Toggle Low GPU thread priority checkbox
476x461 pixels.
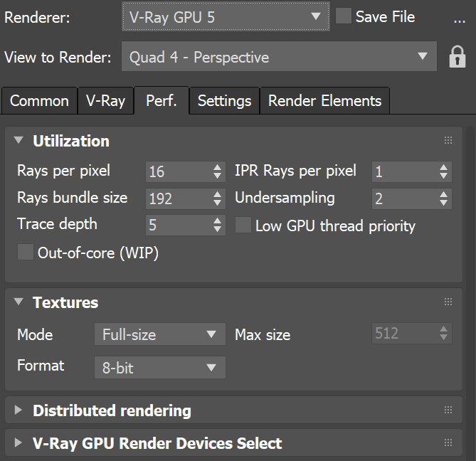point(243,226)
